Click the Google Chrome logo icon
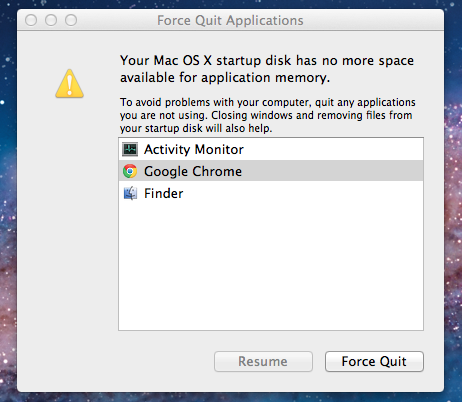462x402 pixels. (x=130, y=171)
